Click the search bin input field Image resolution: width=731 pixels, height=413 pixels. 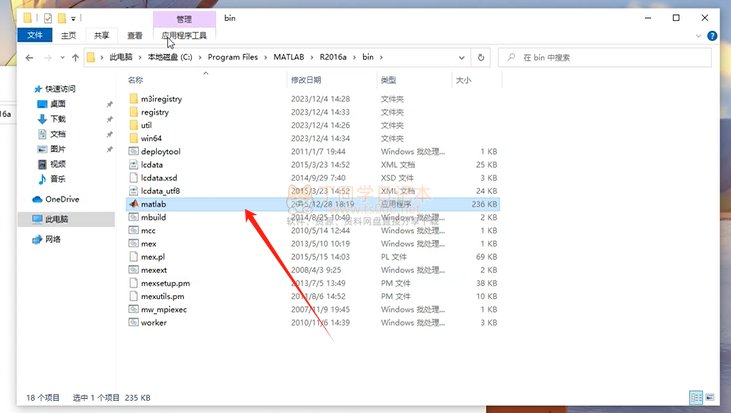point(605,58)
